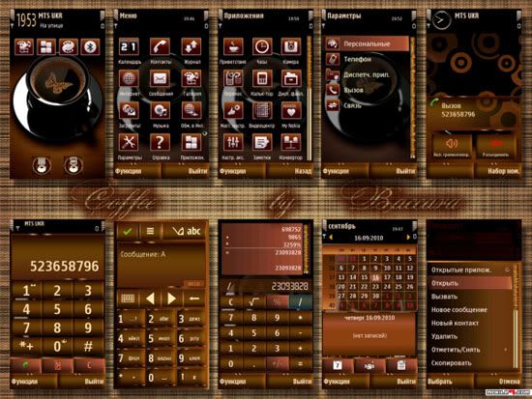Expand the Телефон settings category
Viewport: 532px width, 399px height.
(x=367, y=59)
